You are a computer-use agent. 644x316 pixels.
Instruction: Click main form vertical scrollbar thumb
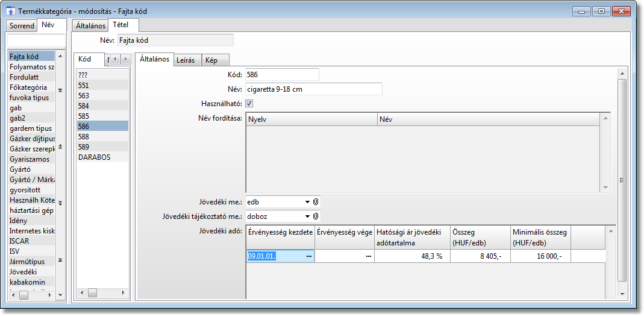(x=622, y=180)
